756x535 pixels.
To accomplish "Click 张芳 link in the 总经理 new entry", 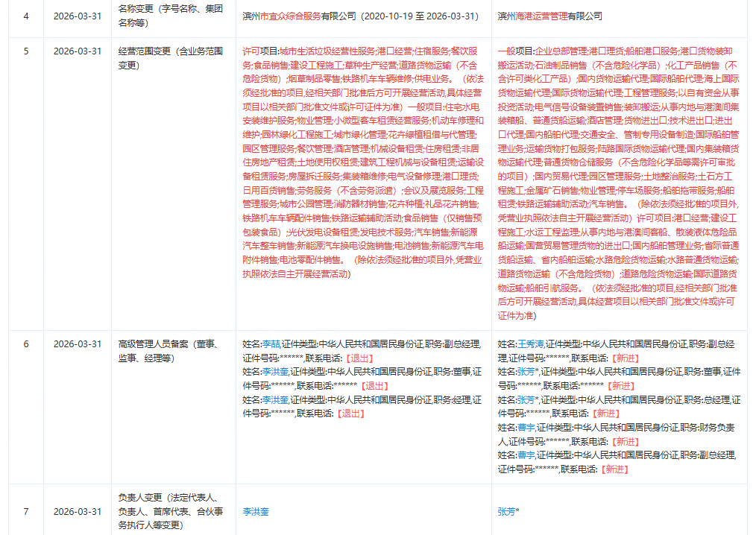I will 528,399.
